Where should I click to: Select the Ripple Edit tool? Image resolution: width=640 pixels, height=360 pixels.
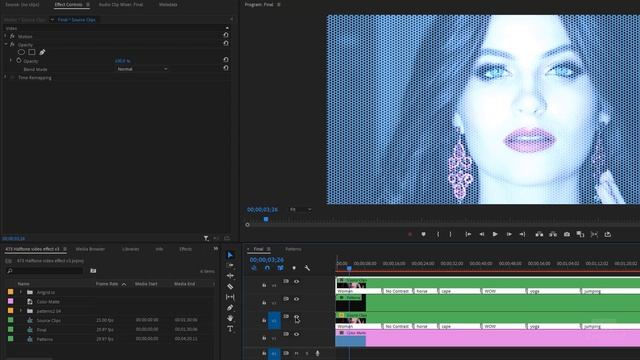coord(230,276)
